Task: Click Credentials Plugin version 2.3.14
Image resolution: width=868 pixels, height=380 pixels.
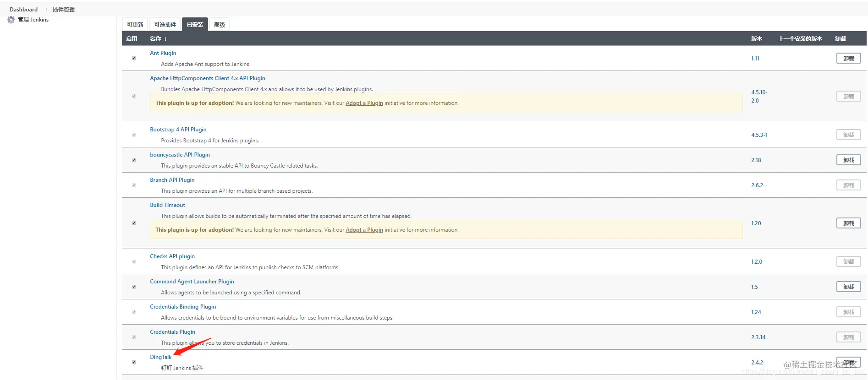Action: click(x=758, y=337)
